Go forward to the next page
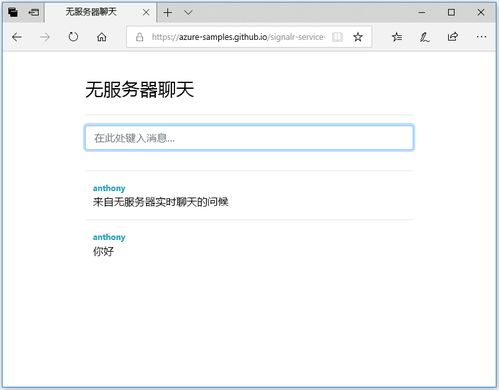Image resolution: width=499 pixels, height=390 pixels. tap(45, 37)
